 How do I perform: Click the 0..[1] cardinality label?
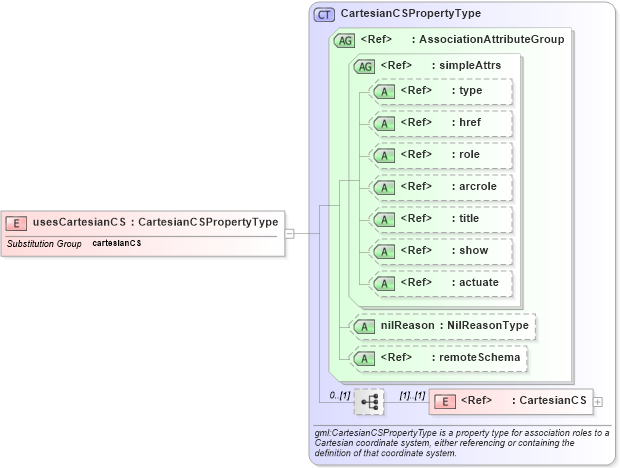coord(340,396)
